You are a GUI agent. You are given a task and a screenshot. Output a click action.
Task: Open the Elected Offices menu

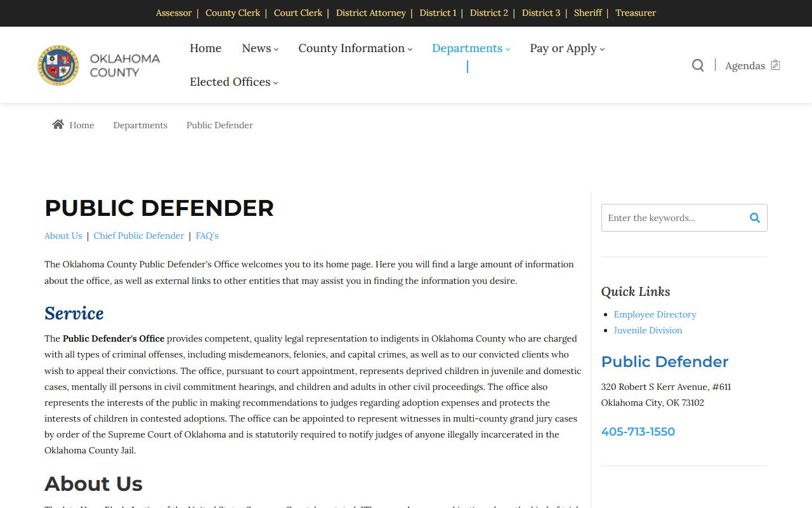pyautogui.click(x=230, y=82)
